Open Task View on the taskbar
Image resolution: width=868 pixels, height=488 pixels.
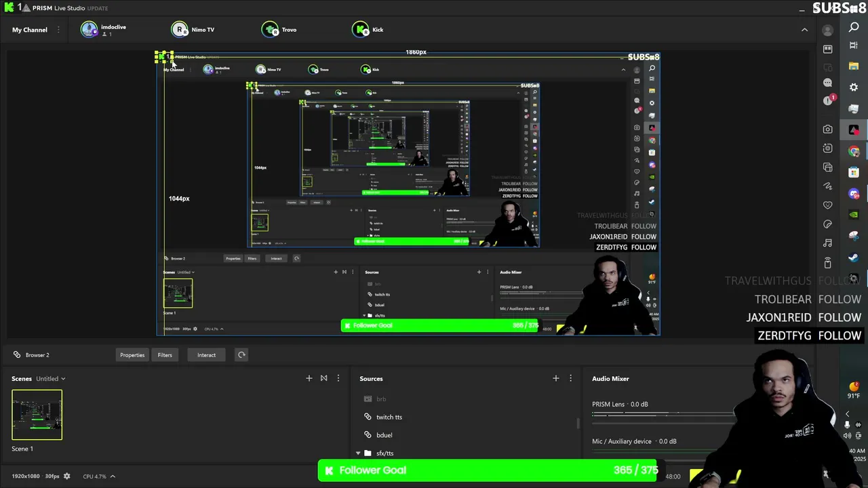(x=854, y=45)
